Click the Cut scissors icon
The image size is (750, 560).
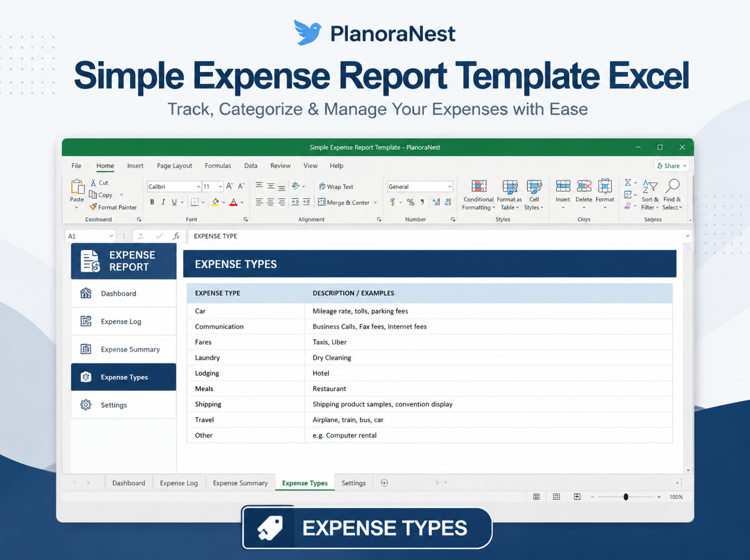tap(94, 183)
